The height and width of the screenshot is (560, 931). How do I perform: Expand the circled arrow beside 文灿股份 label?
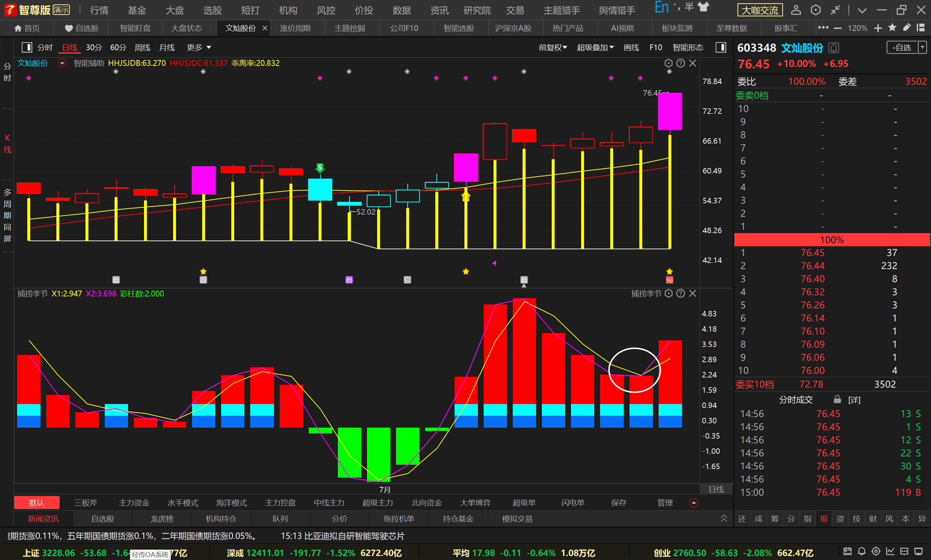point(62,63)
